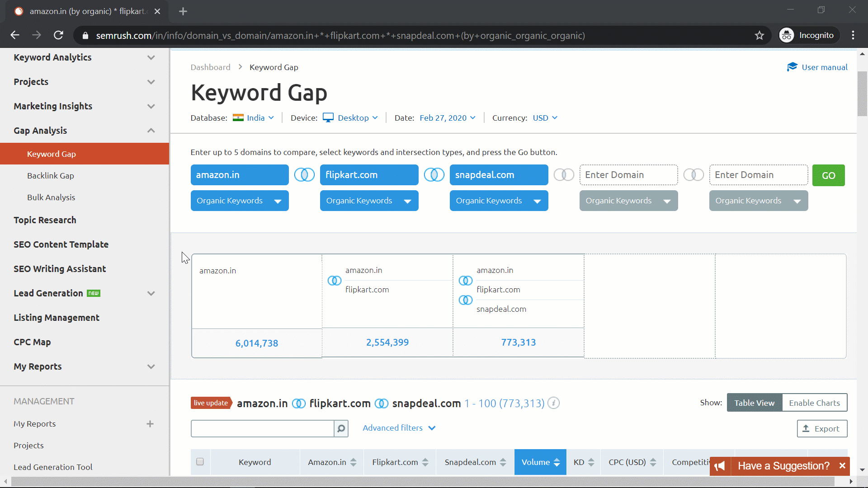Expand Keyword Analytics sidebar section

click(151, 57)
